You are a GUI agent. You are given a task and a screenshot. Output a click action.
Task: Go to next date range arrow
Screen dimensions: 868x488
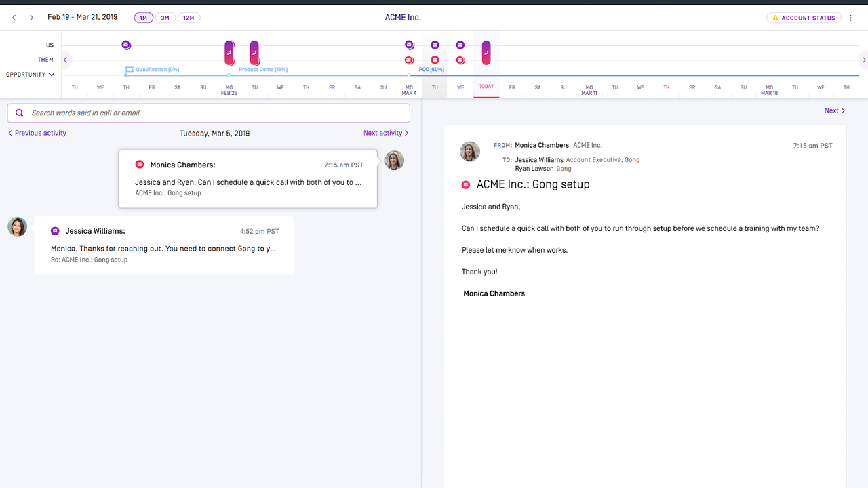click(31, 18)
